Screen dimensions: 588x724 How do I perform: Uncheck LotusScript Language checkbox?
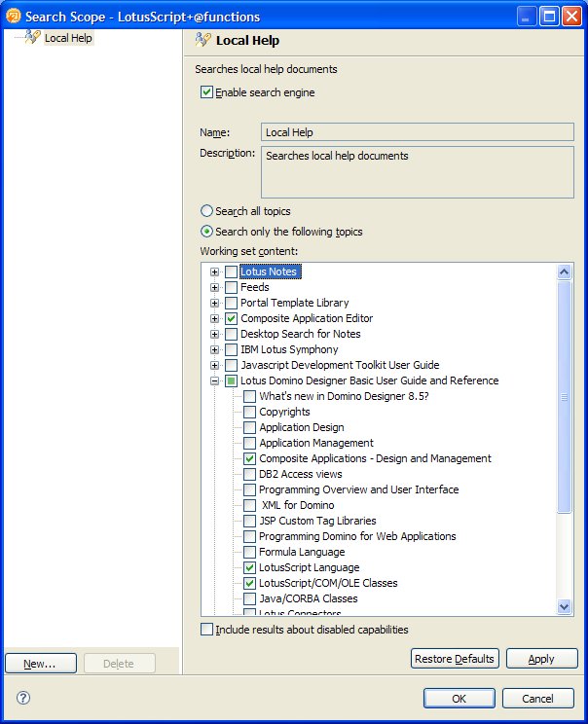click(x=249, y=567)
